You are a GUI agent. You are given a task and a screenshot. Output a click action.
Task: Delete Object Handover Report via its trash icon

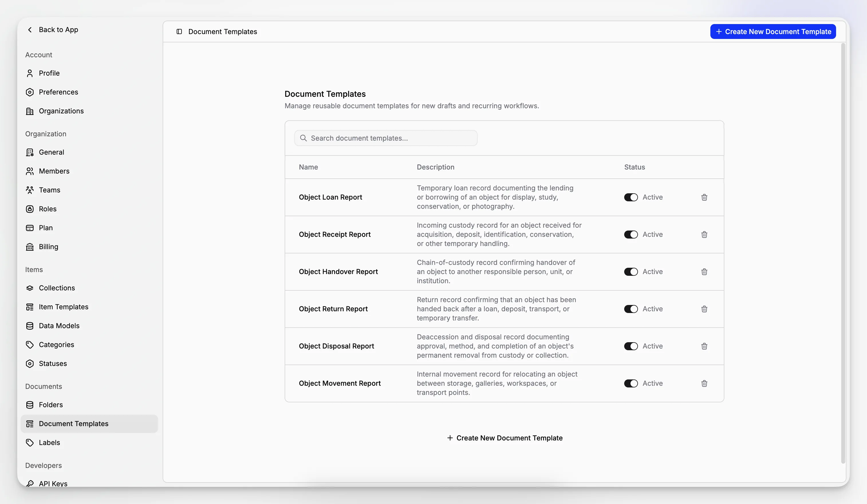coord(704,272)
